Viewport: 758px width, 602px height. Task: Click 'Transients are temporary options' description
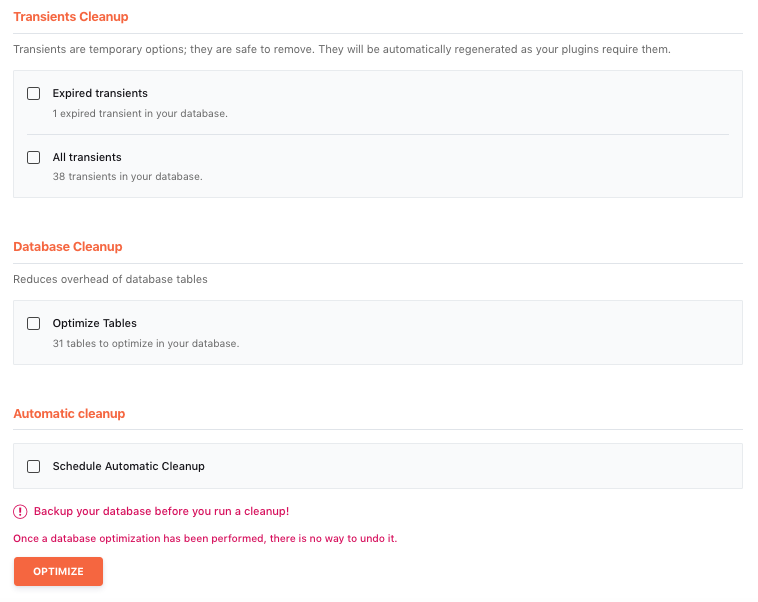(342, 49)
